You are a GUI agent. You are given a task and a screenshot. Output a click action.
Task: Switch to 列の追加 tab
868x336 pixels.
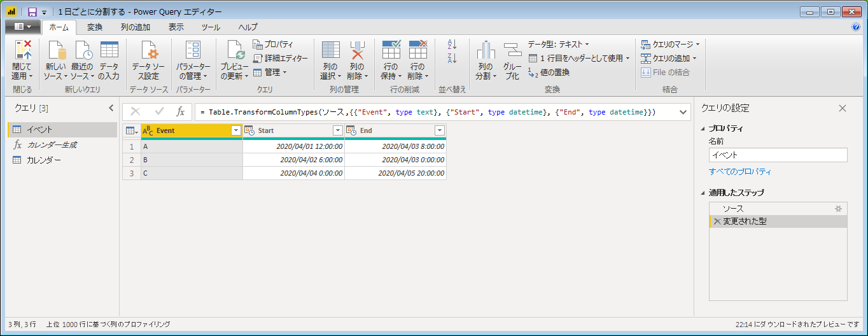coord(136,27)
